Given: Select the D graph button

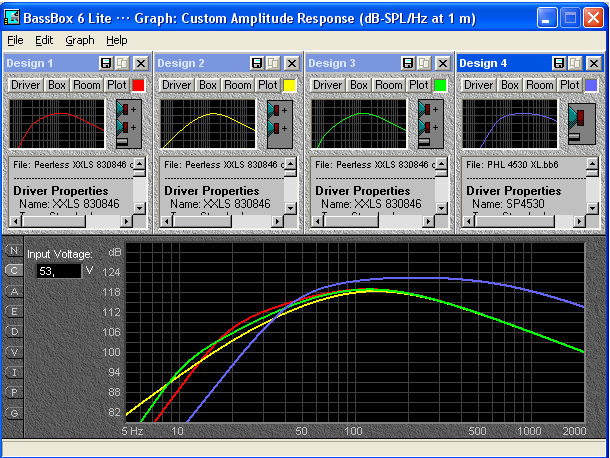Looking at the screenshot, I should [14, 332].
